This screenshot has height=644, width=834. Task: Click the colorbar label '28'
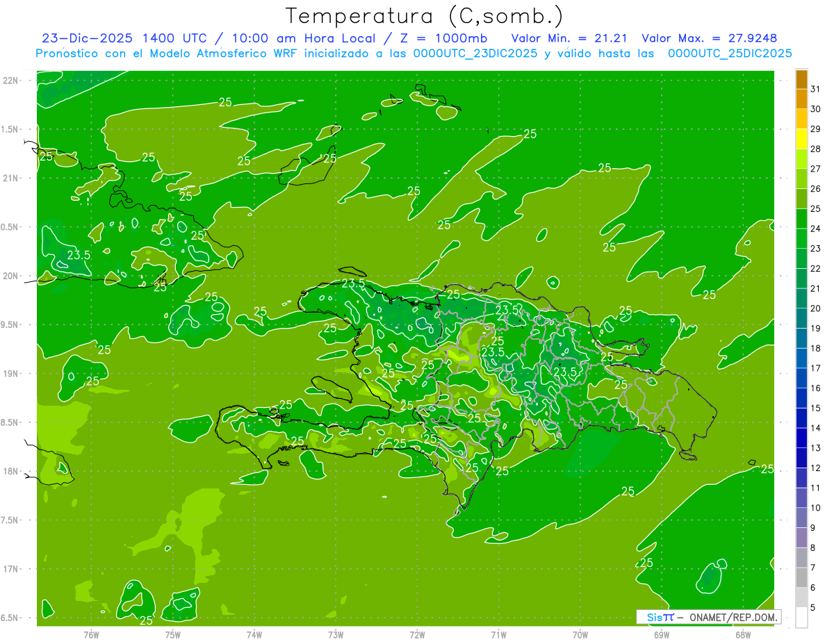coord(816,149)
